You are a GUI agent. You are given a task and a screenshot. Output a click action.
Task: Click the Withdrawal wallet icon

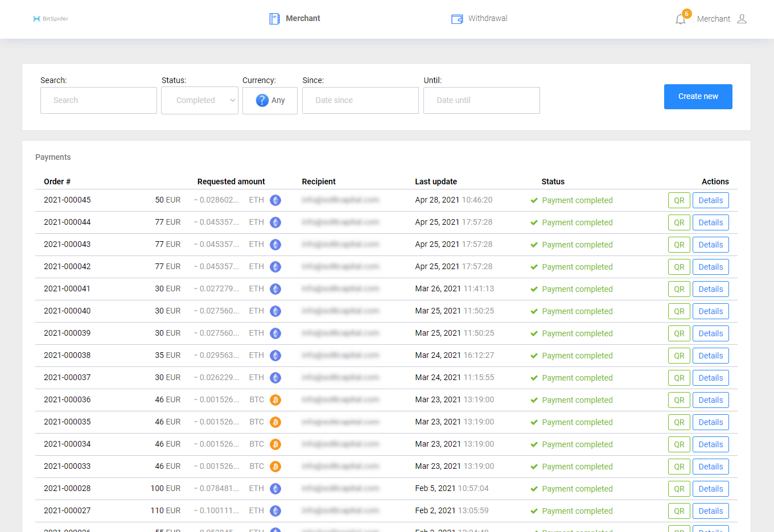coord(457,19)
